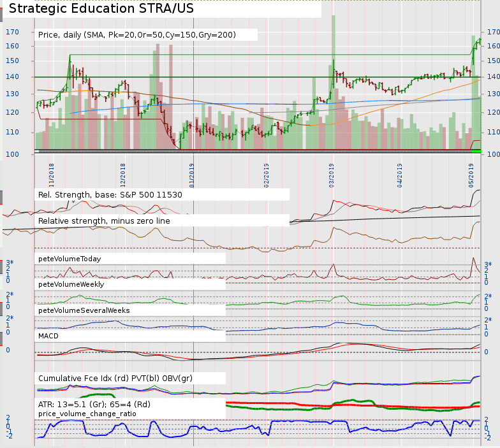
Task: Click the ATR 13=5.1 (Gr); 65=4 (Rd) label
Action: click(94, 404)
